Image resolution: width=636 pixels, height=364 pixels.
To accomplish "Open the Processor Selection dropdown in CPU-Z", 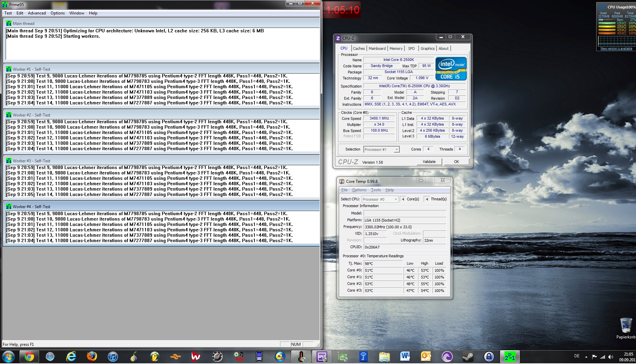I will click(x=397, y=150).
